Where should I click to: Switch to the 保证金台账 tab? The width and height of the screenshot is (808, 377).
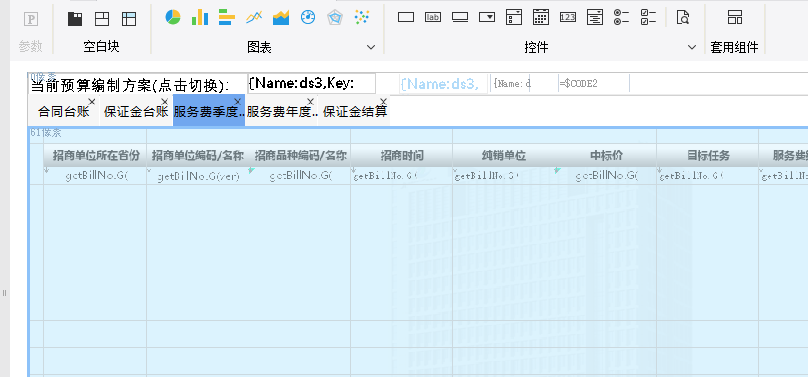pos(136,111)
